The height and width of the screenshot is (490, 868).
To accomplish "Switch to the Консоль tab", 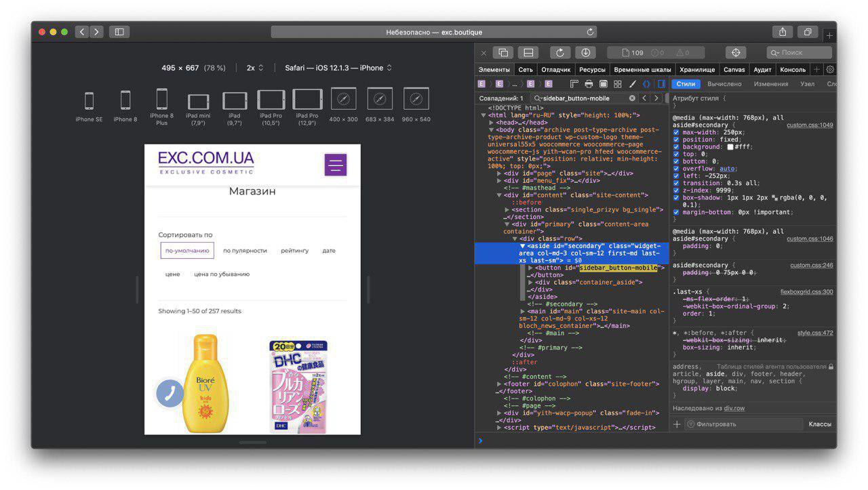I will point(793,69).
